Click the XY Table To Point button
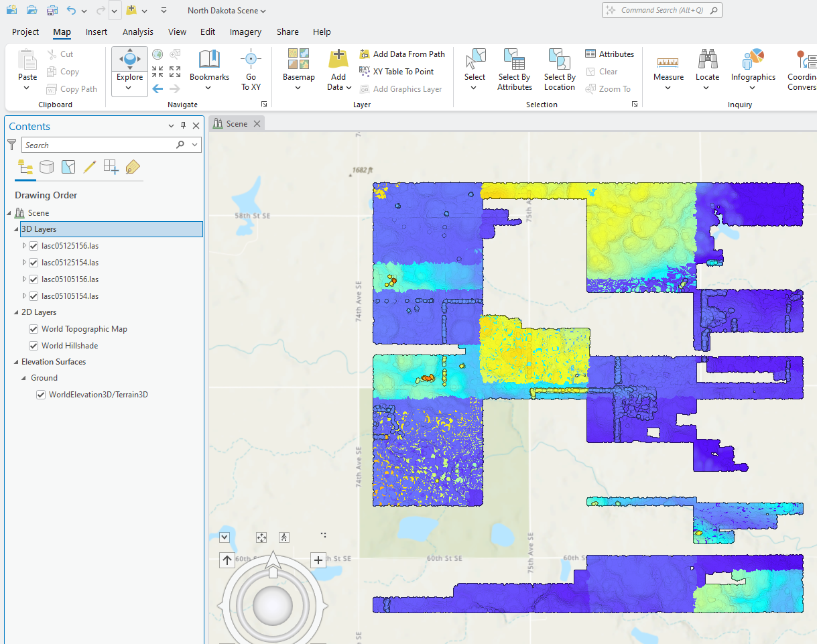This screenshot has width=817, height=644. tap(397, 72)
